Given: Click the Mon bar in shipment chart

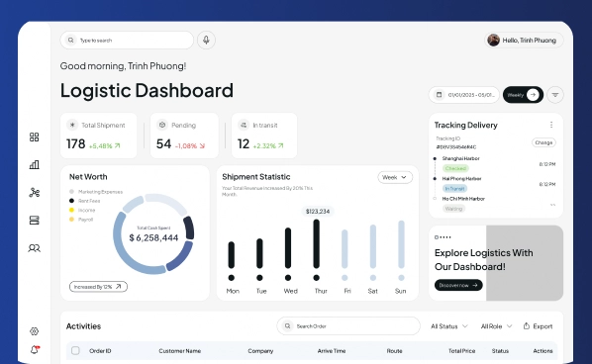Looking at the screenshot, I should pos(232,255).
